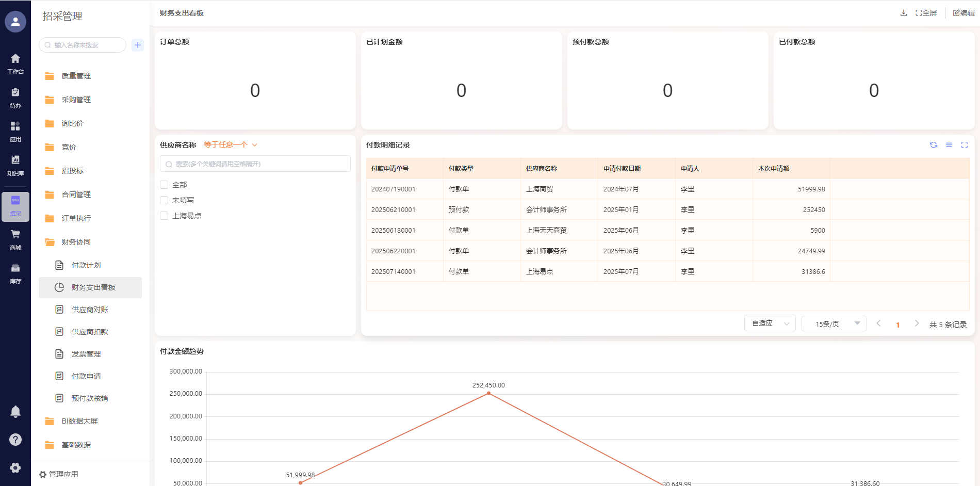Open the 自适应 dropdown
The image size is (980, 486).
[x=770, y=323]
